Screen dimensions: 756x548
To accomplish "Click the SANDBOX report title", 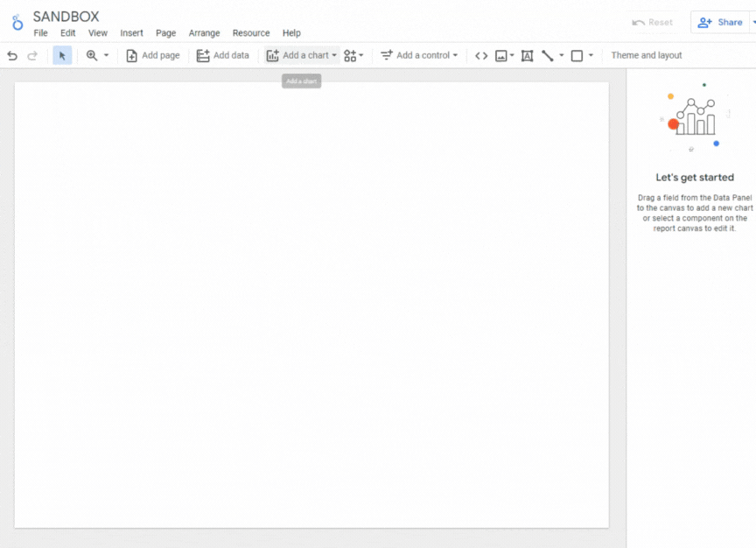I will click(x=66, y=17).
